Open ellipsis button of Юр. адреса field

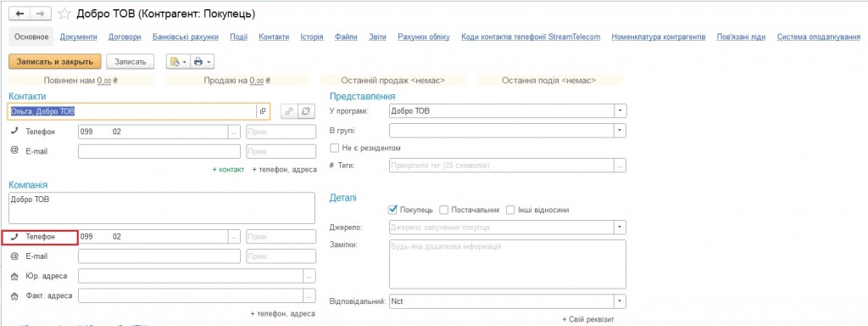(x=309, y=276)
